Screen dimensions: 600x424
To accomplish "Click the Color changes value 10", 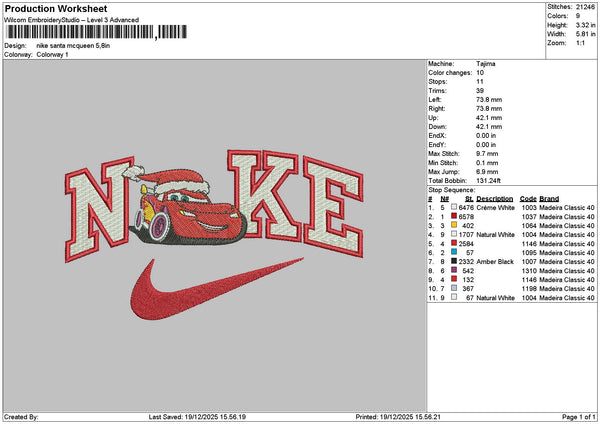I will point(480,73).
